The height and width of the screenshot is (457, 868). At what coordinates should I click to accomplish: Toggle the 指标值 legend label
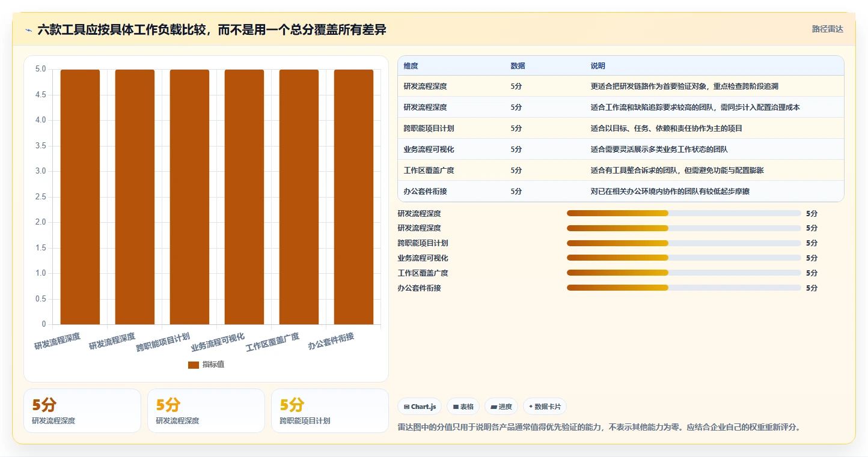[x=213, y=365]
